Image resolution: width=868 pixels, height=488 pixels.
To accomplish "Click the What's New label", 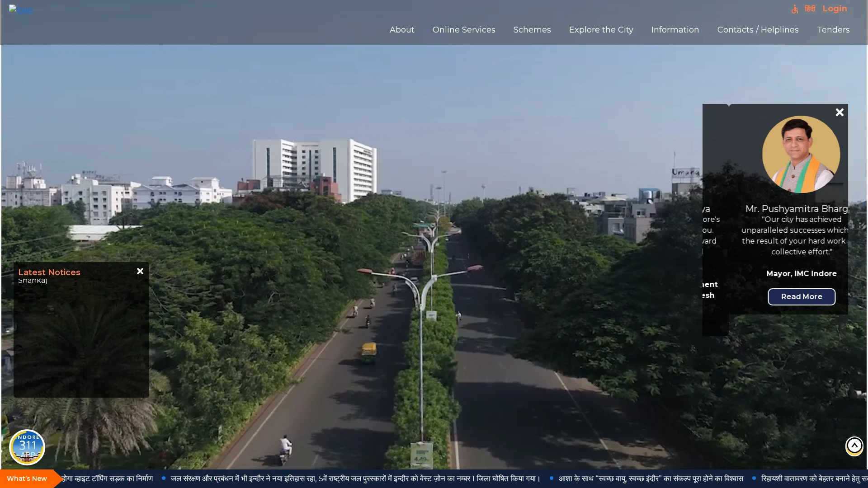I will (27, 479).
